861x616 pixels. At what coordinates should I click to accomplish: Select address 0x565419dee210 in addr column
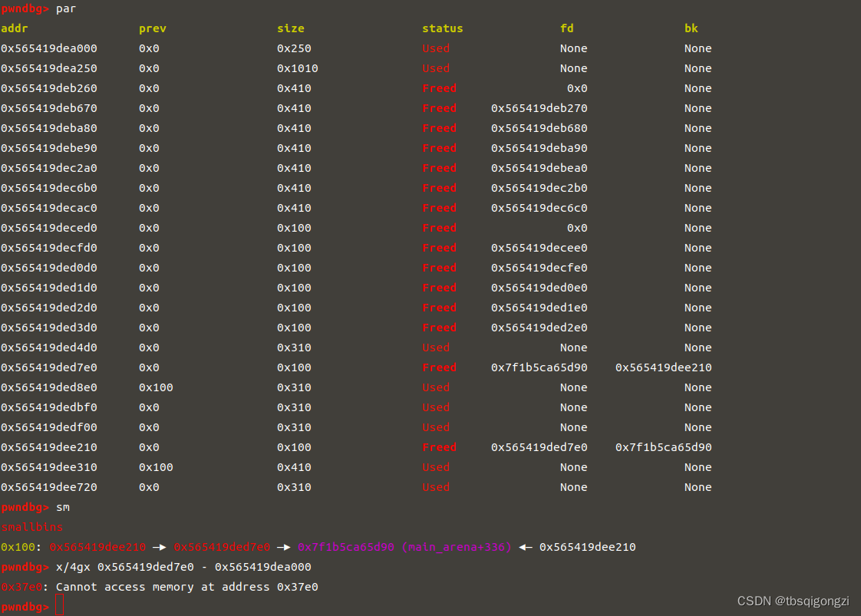(x=49, y=447)
